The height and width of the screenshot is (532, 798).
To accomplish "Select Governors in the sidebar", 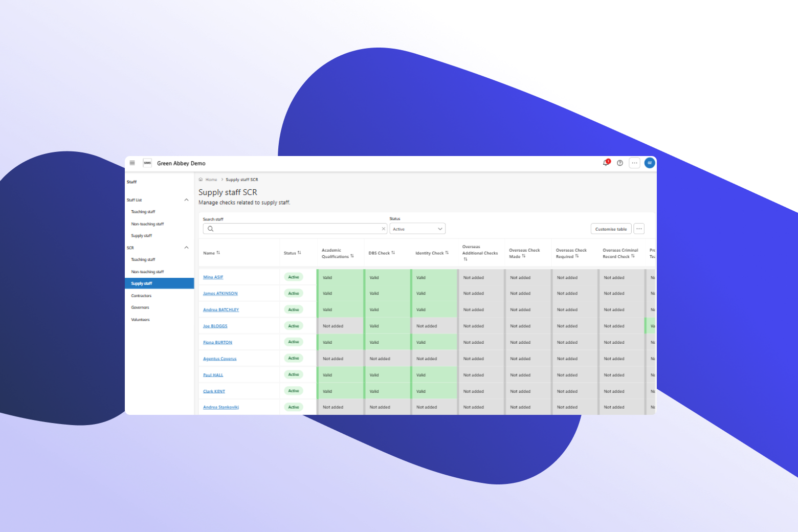I will pos(140,307).
